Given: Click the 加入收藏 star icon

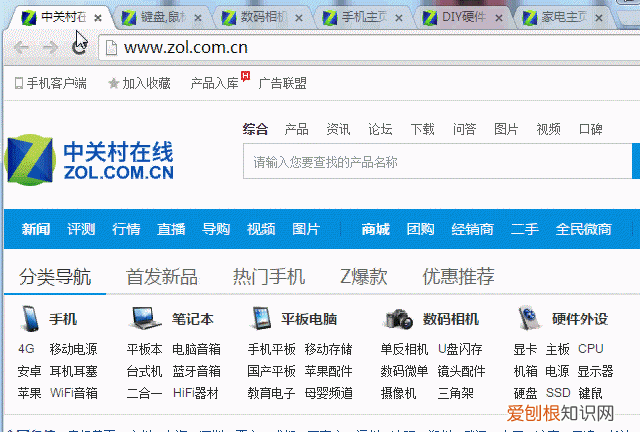Looking at the screenshot, I should pyautogui.click(x=113, y=83).
